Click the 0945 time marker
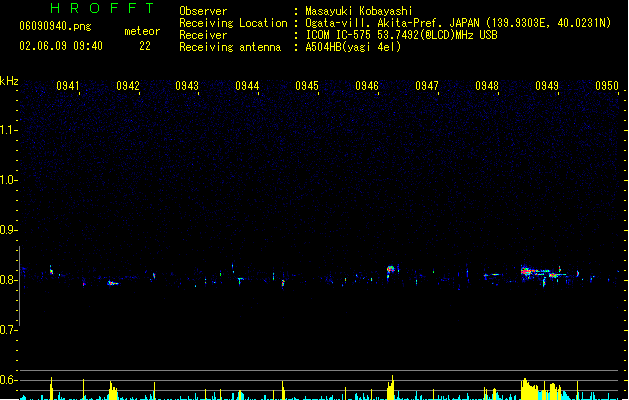The width and height of the screenshot is (629, 400). tap(307, 86)
